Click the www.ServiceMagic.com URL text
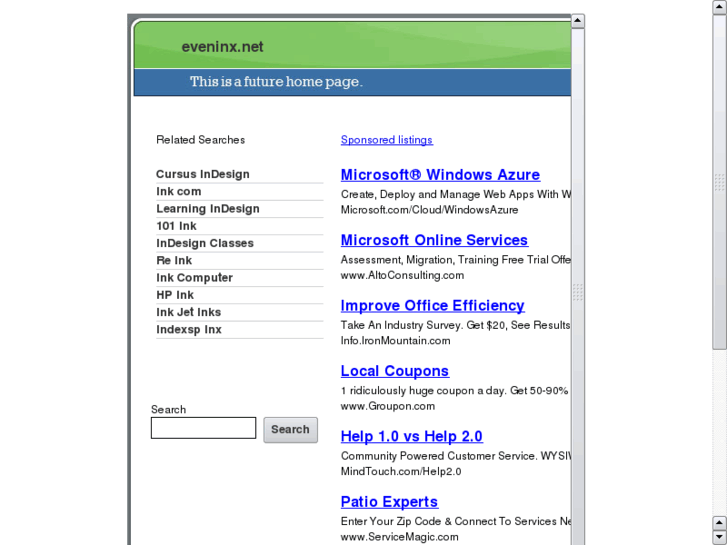727x545 pixels. coord(399,537)
